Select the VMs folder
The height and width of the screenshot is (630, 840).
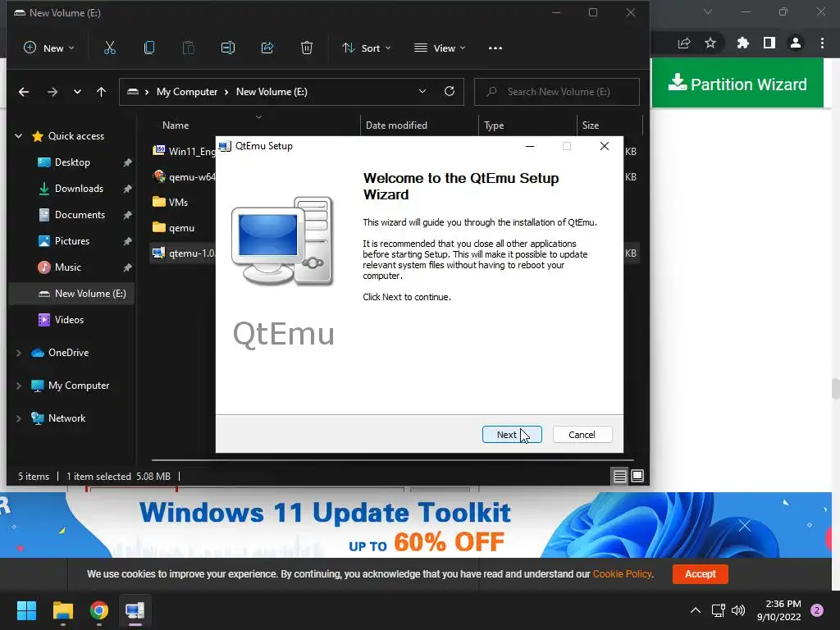click(171, 203)
